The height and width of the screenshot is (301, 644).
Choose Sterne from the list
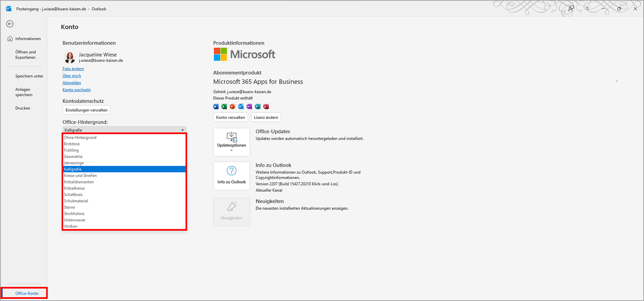(x=125, y=207)
